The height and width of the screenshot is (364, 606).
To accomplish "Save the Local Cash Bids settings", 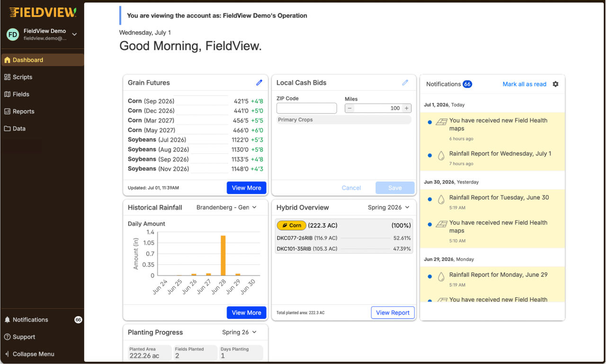I will (x=395, y=188).
